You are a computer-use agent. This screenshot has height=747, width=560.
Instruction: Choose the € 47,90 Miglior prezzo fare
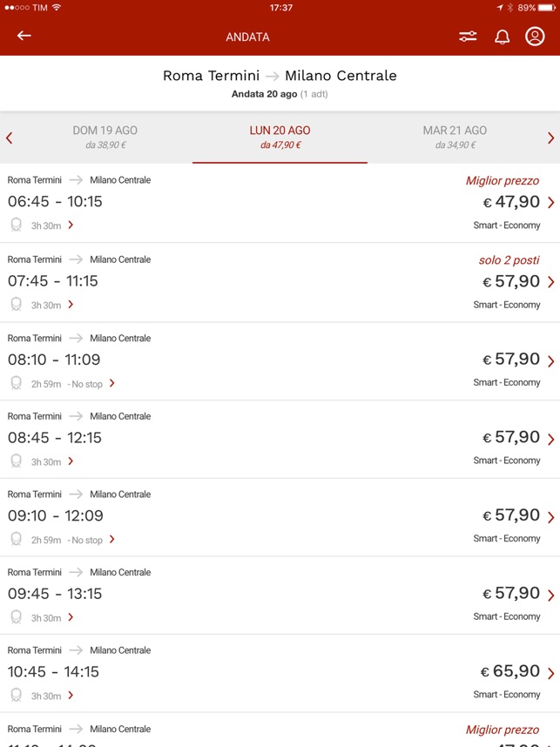click(511, 203)
